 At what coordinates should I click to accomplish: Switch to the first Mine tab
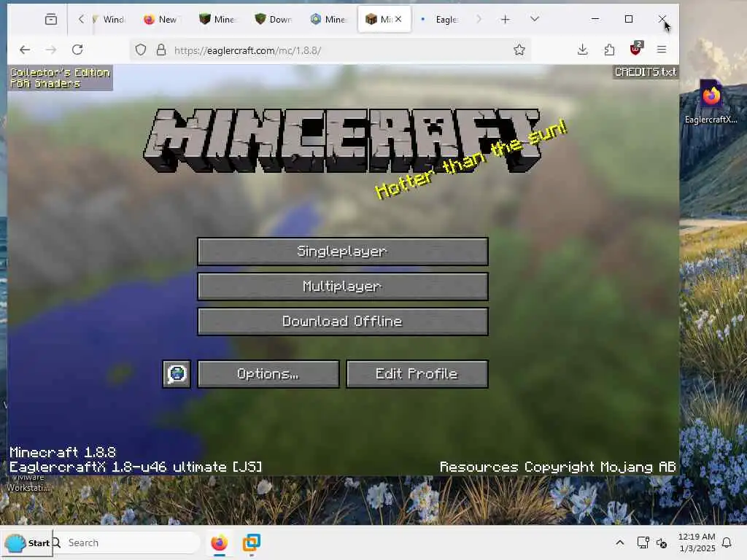point(217,19)
